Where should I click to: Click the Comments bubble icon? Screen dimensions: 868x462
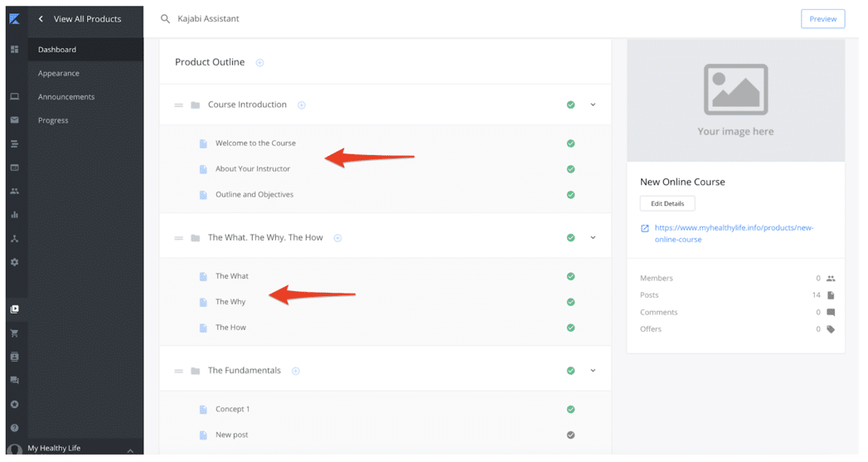click(831, 313)
